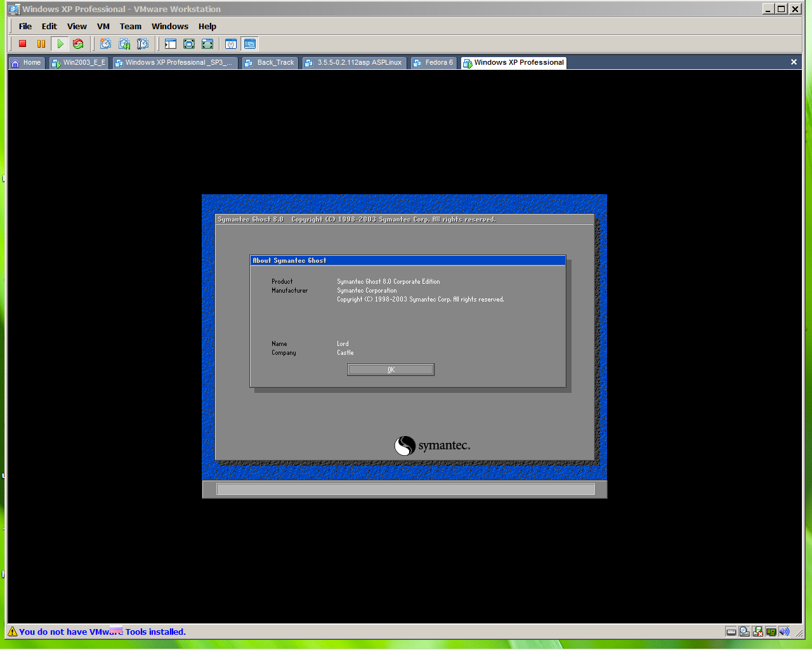Open the VM menu

(103, 26)
